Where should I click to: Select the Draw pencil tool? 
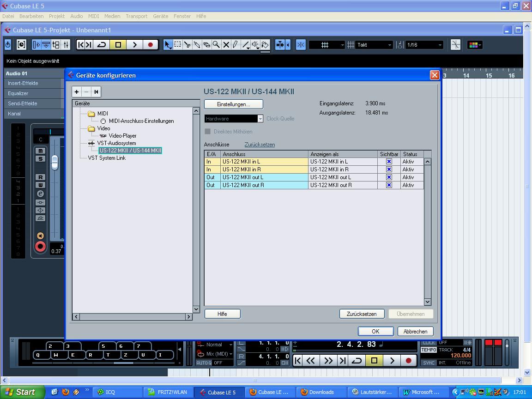tap(236, 45)
